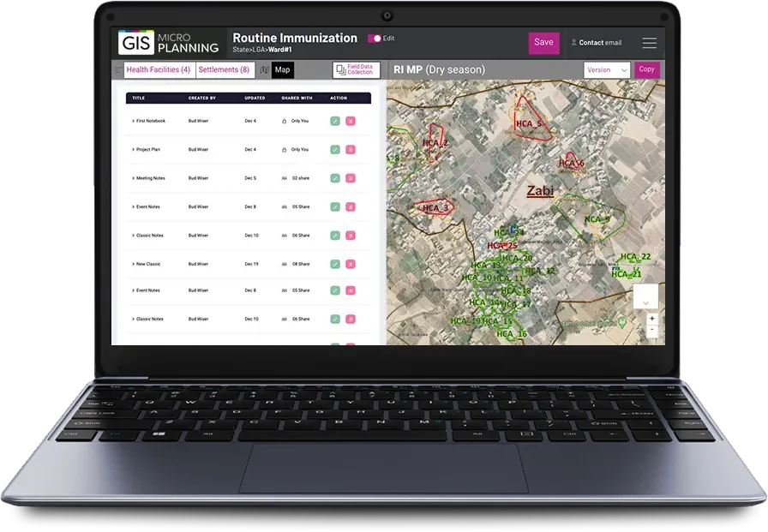Click the edit icon for New Classic

pyautogui.click(x=335, y=265)
